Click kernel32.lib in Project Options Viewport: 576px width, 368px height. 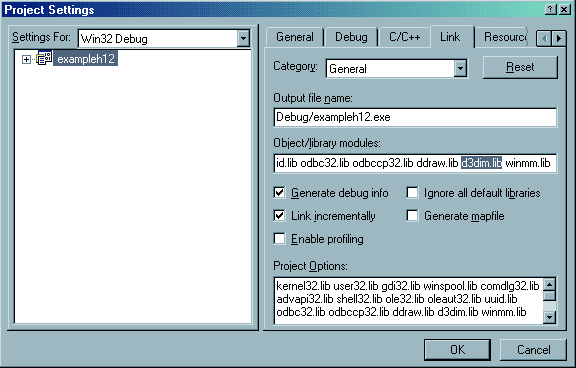303,286
